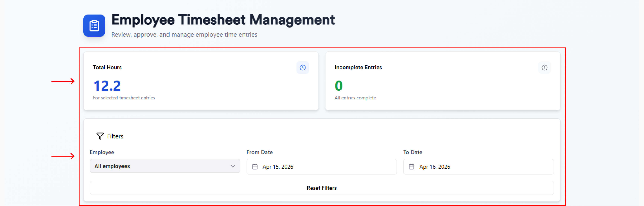The height and width of the screenshot is (206, 644).
Task: Click the From Date field label
Action: 260,152
